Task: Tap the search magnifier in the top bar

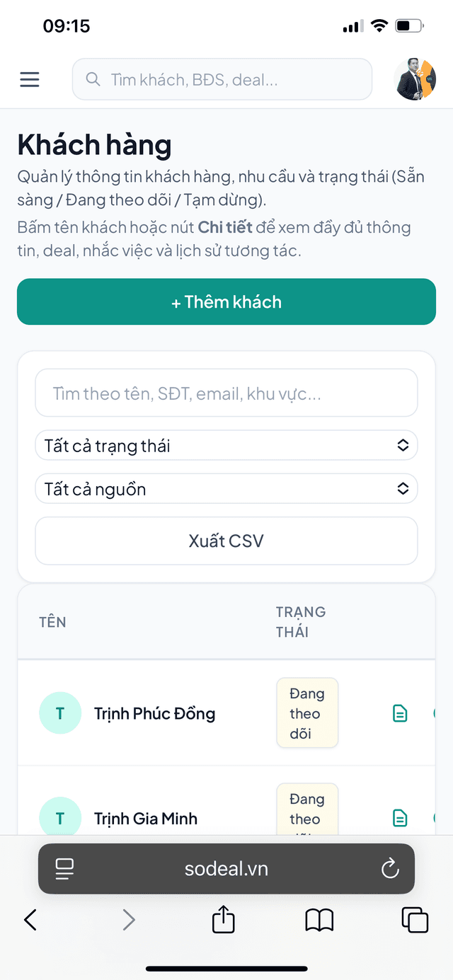Action: (93, 79)
